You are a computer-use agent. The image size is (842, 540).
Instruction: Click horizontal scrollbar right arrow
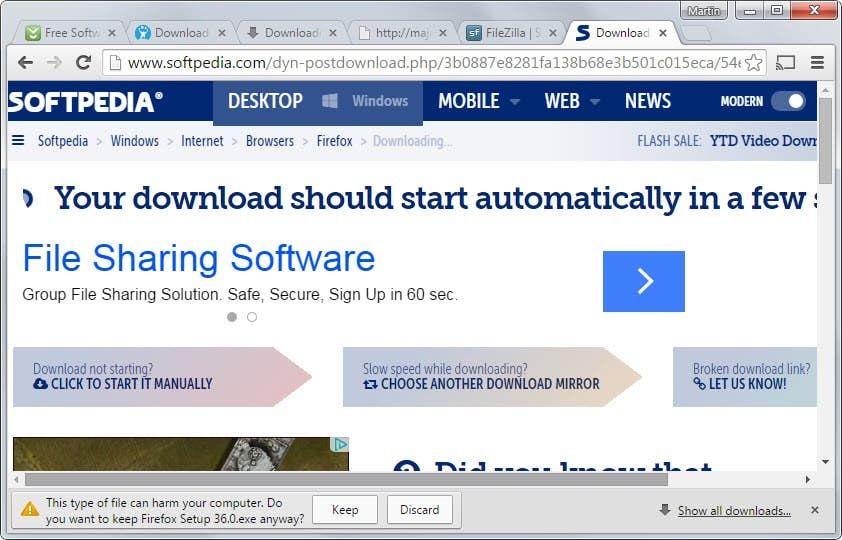pos(808,479)
